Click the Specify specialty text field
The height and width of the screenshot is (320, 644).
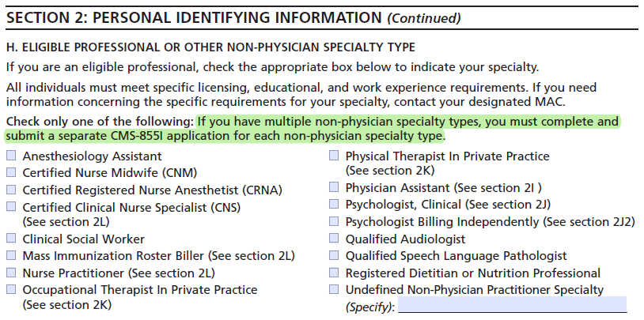pyautogui.click(x=512, y=306)
